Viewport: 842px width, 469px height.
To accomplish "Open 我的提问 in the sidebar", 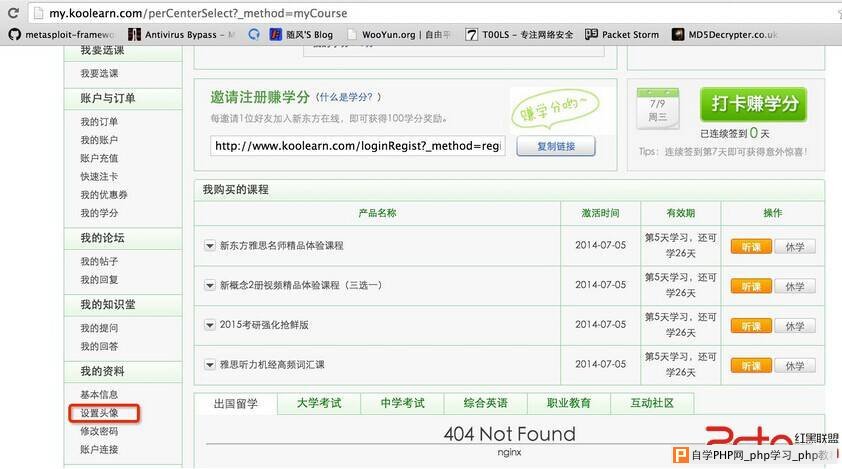I will 99,328.
